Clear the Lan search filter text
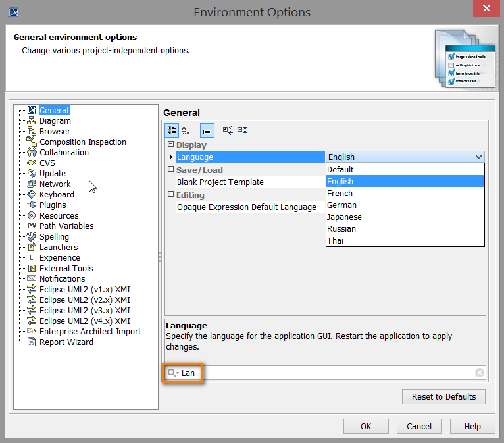 pos(480,373)
